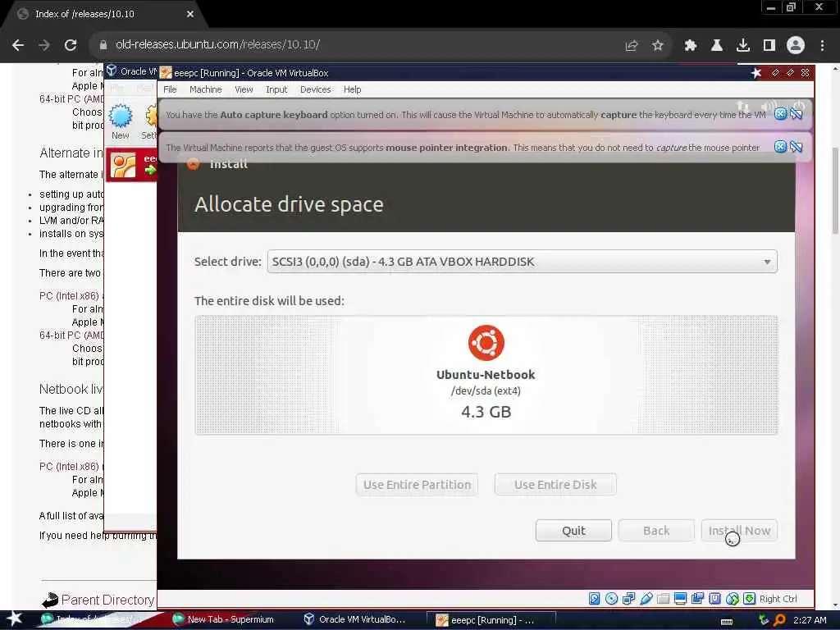Click the Back button in the installer
The height and width of the screenshot is (630, 840).
tap(656, 531)
